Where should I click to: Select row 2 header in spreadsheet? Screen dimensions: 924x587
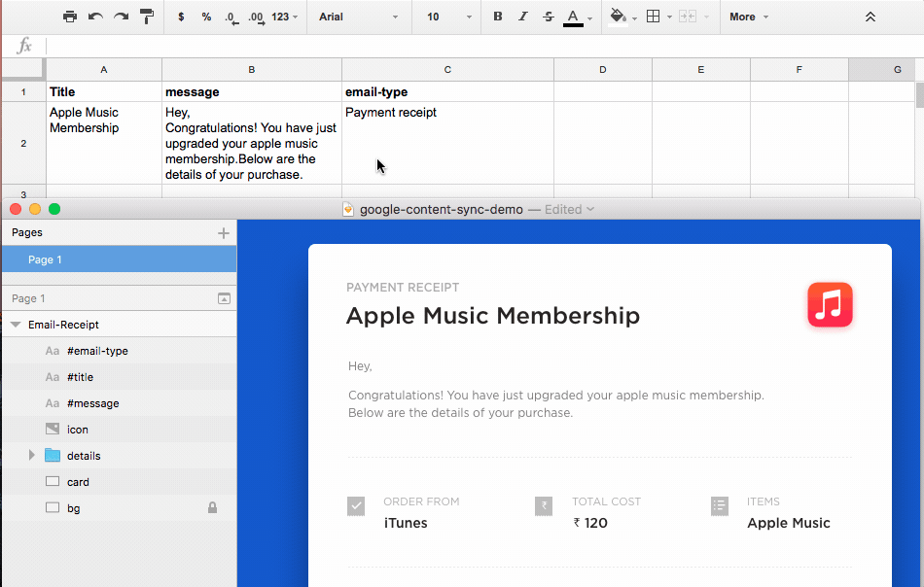(23, 143)
